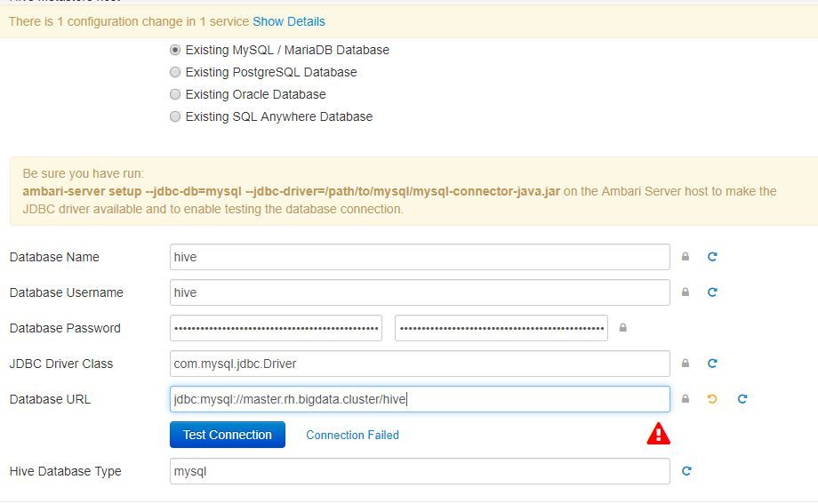Choose Existing Oracle Database radio button
Screen dimensions: 818x504
(175, 94)
